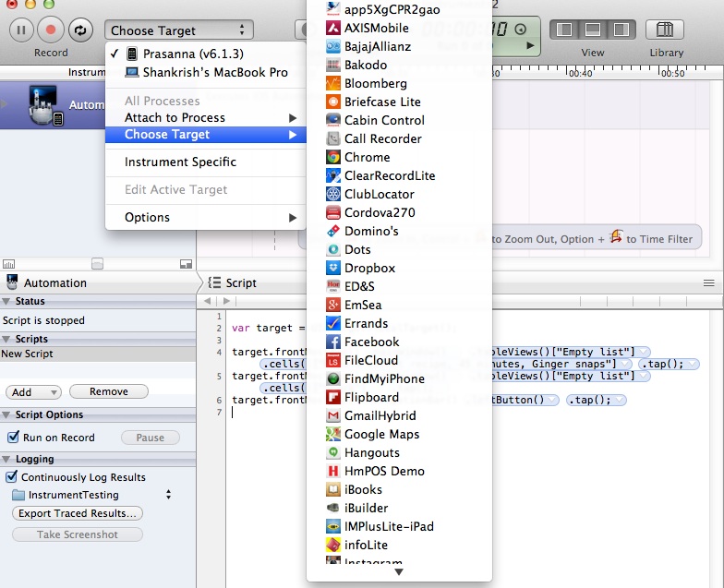Choose ClearRecordLite app
The width and height of the screenshot is (724, 588).
[x=399, y=175]
